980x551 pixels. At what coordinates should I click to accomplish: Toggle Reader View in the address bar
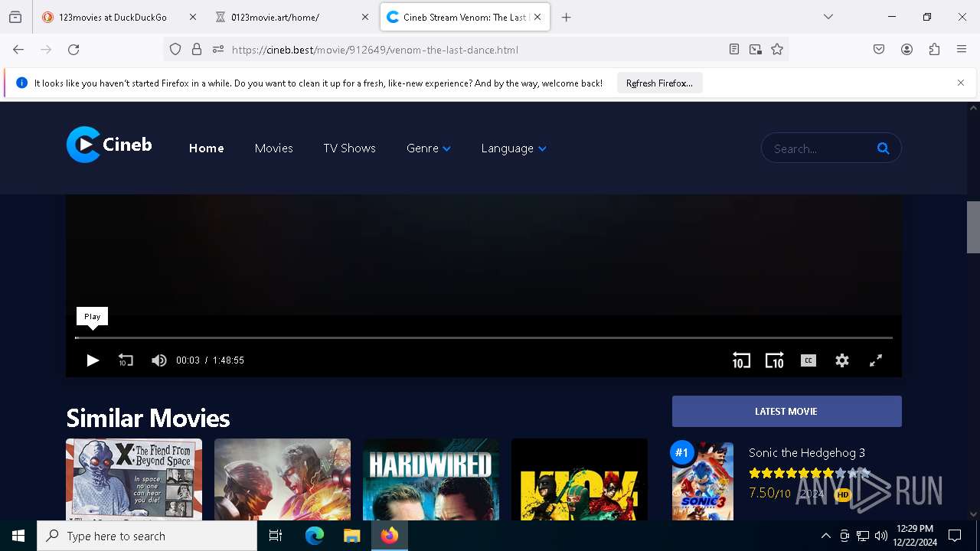click(x=734, y=49)
